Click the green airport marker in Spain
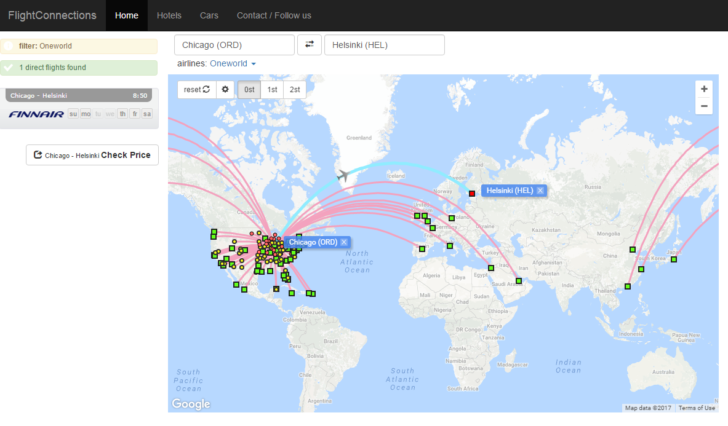 (x=422, y=249)
